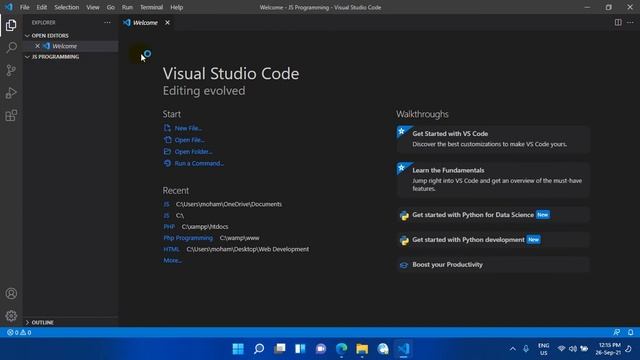Split the editor right
640x360 pixels.
(618, 22)
